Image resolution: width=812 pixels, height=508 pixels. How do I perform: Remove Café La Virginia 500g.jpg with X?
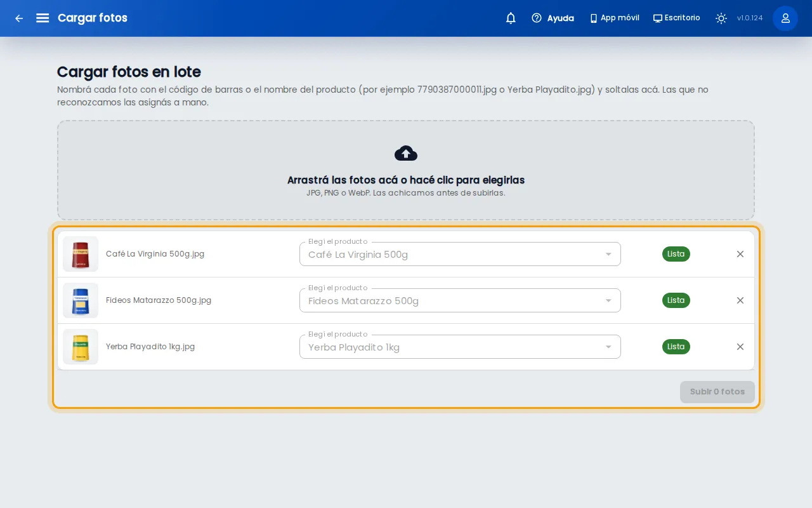point(740,254)
